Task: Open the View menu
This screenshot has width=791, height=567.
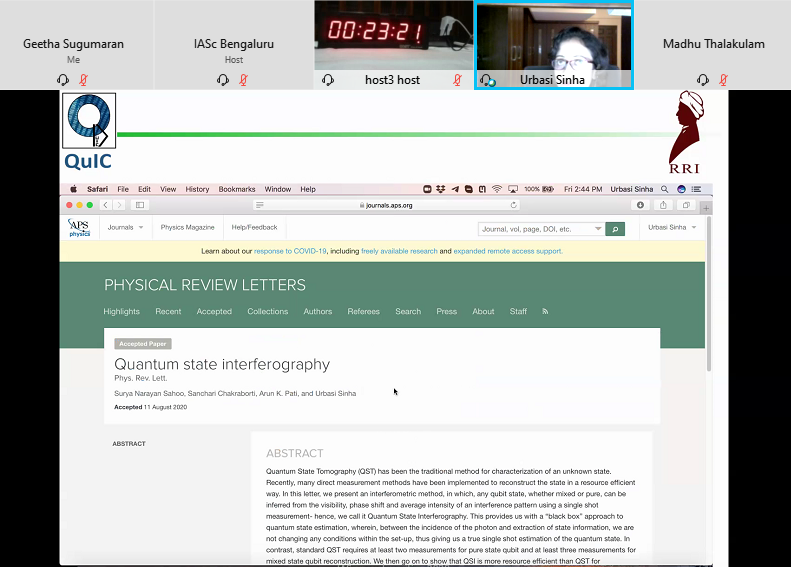Action: [x=168, y=189]
